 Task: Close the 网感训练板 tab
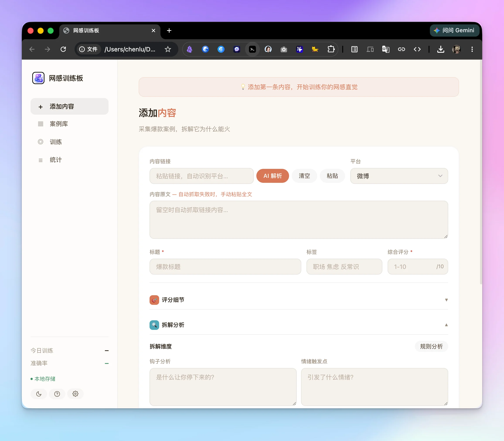(153, 31)
